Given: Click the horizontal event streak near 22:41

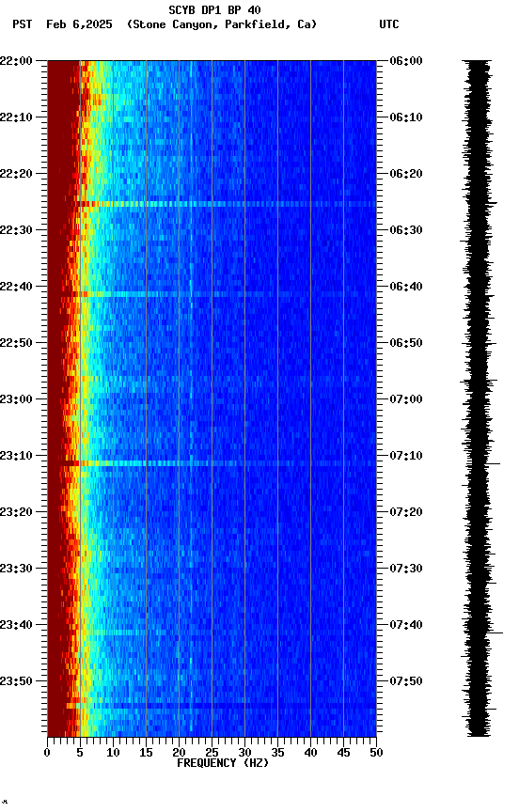Looking at the screenshot, I should [x=212, y=294].
